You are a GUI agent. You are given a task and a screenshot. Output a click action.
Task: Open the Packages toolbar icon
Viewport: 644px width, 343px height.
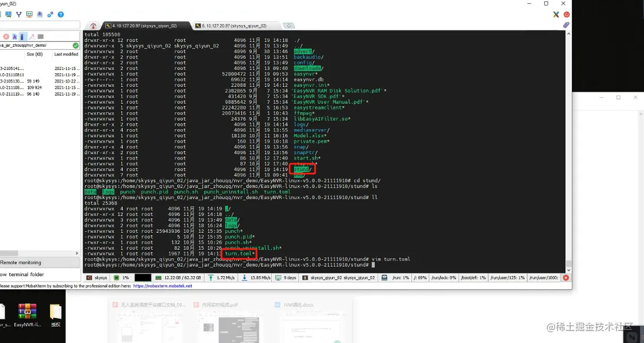pos(40,14)
